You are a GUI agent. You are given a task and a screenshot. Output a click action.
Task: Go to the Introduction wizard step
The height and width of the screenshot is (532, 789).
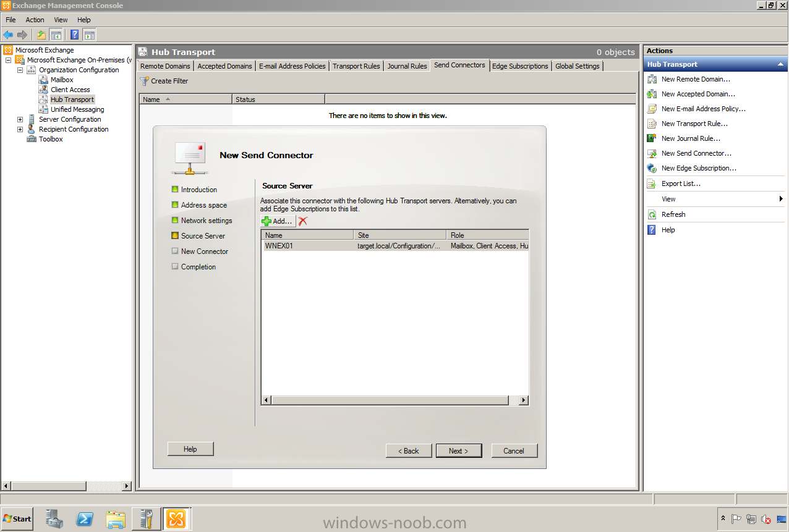click(x=199, y=190)
